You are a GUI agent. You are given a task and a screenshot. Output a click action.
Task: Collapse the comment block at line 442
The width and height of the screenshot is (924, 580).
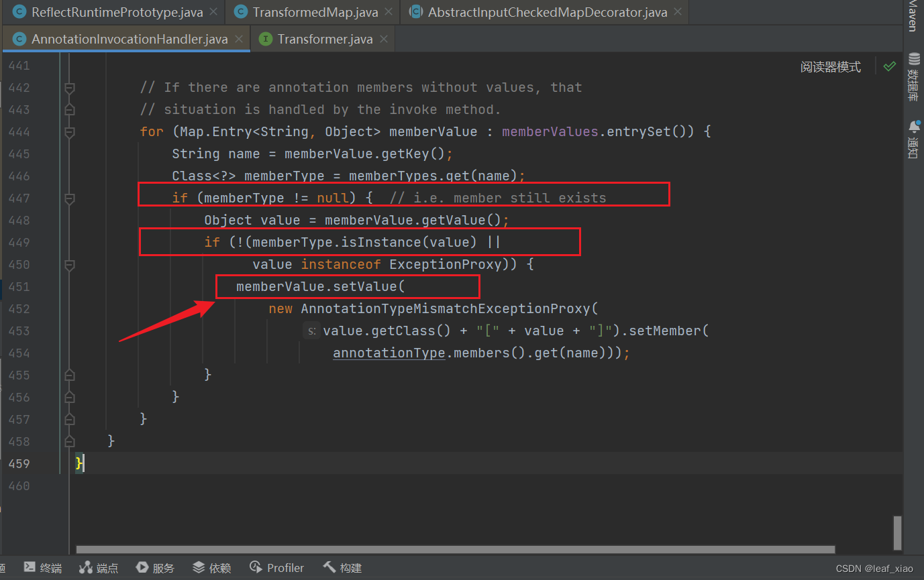point(69,88)
